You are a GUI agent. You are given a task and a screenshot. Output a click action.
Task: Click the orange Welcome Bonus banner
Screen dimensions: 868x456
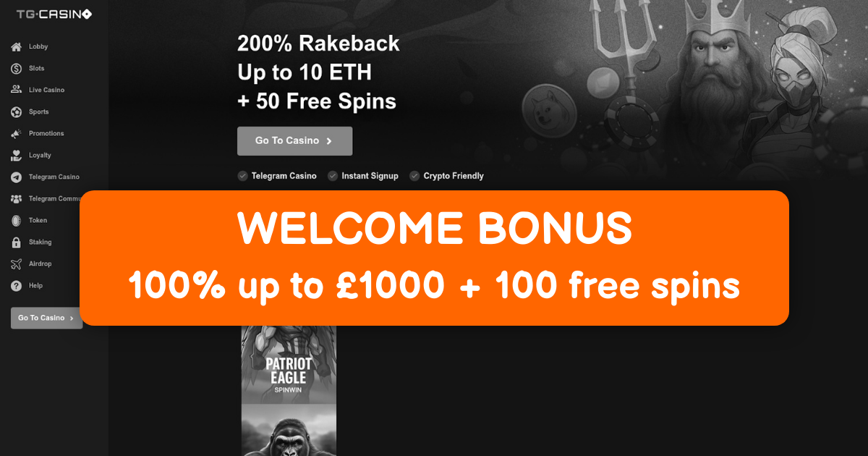point(434,258)
